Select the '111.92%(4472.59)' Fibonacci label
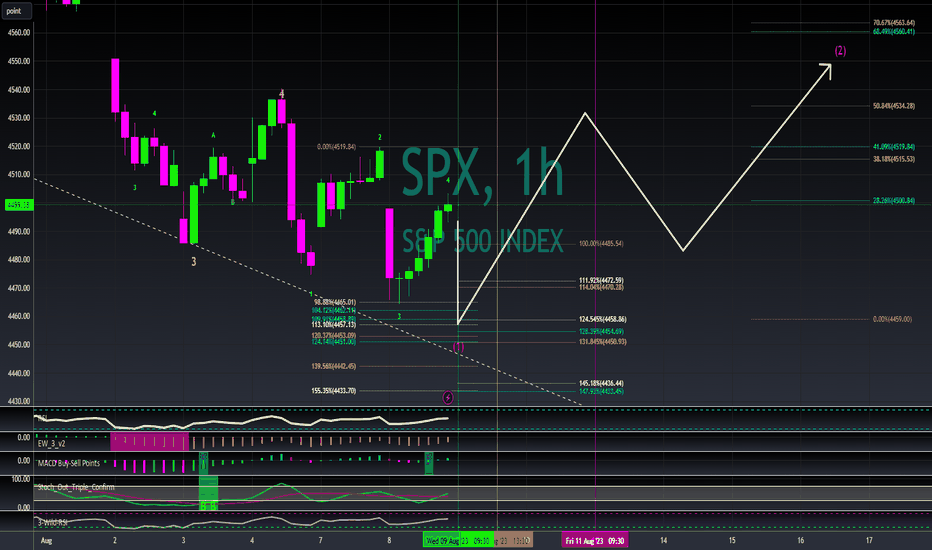This screenshot has width=932, height=550. pos(601,280)
